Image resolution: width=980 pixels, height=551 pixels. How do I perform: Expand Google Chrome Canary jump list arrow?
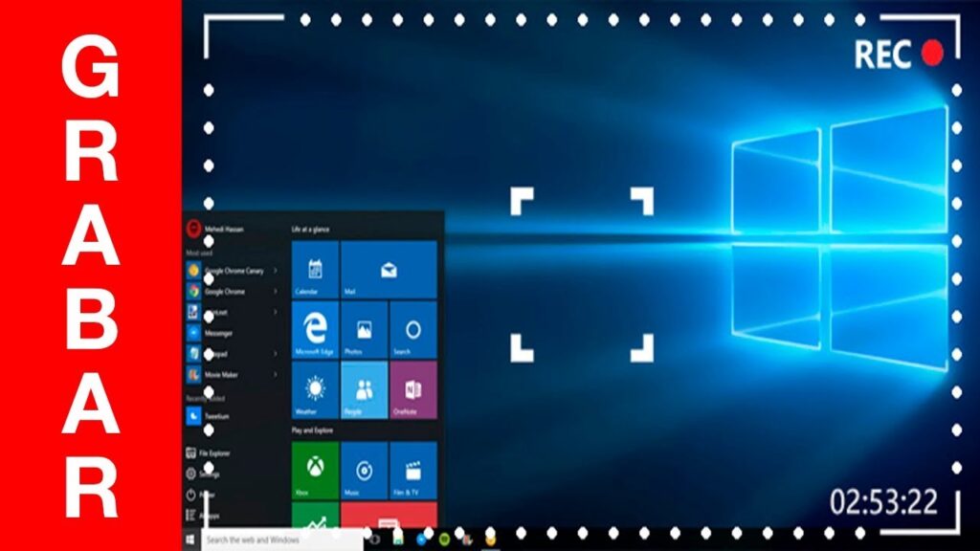pos(275,271)
